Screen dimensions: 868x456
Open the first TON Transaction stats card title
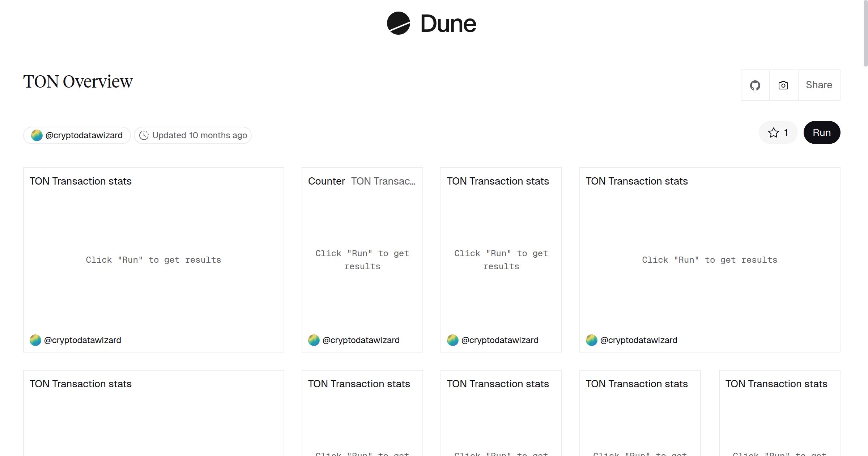81,181
